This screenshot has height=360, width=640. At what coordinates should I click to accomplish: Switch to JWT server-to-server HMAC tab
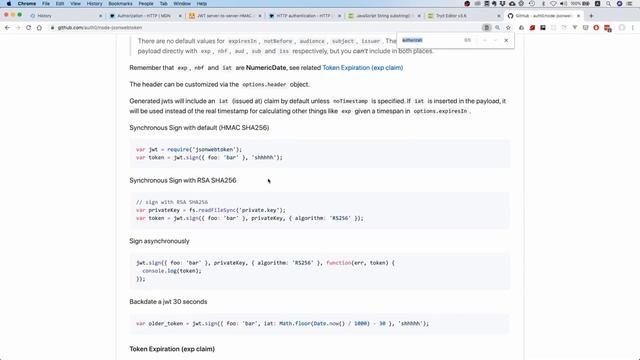(224, 16)
